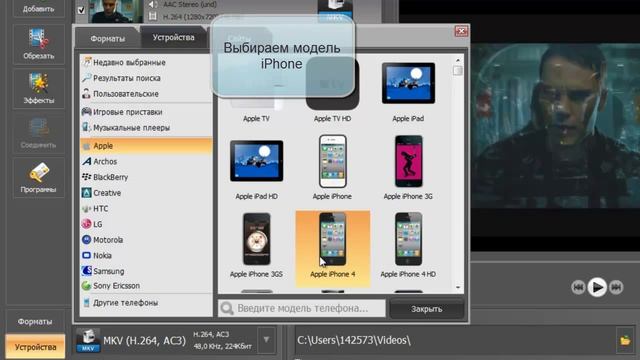640x360 pixels.
Task: Click the output folder path field
Action: 454,340
